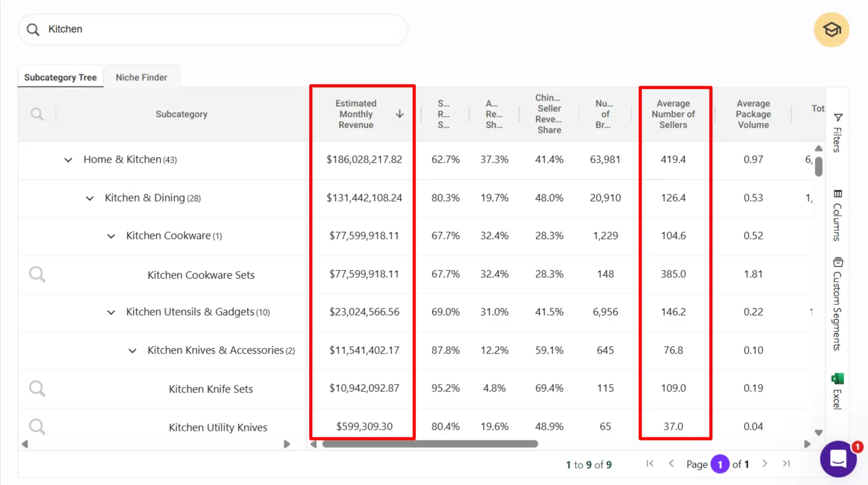Select the Subcategory Tree tab
Image resolution: width=868 pixels, height=485 pixels.
(x=60, y=77)
